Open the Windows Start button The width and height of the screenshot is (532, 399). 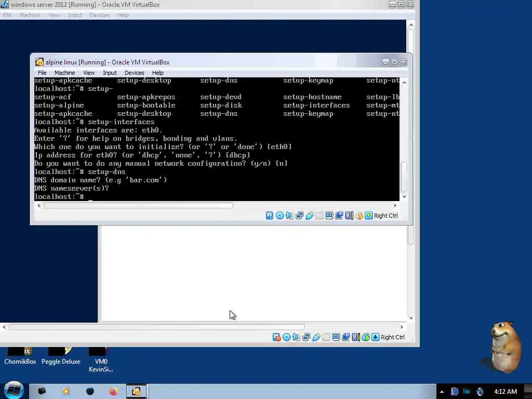(x=14, y=390)
